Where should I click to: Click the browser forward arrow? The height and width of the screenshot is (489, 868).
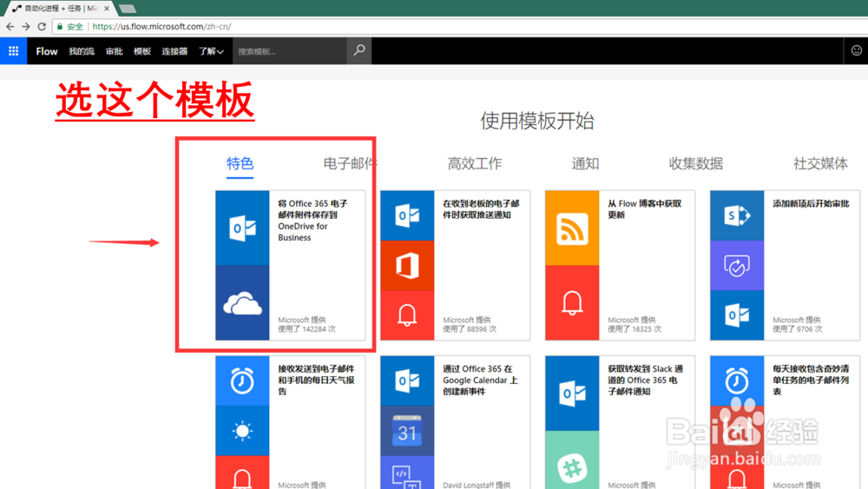[26, 26]
